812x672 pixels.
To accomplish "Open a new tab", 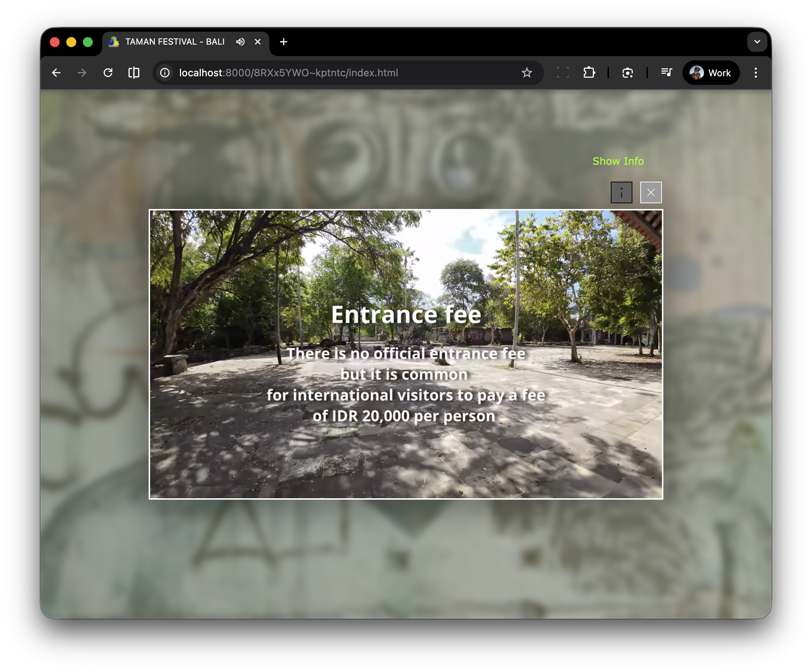I will click(283, 42).
